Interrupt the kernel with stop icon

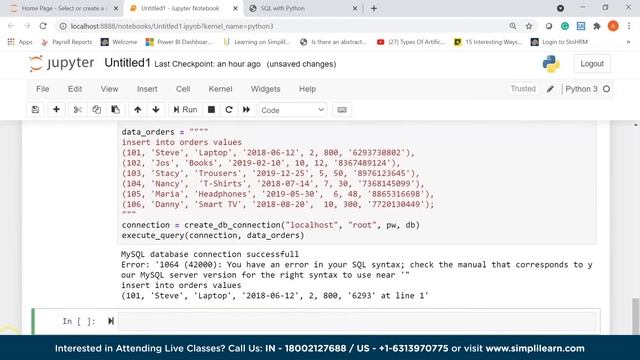click(211, 110)
